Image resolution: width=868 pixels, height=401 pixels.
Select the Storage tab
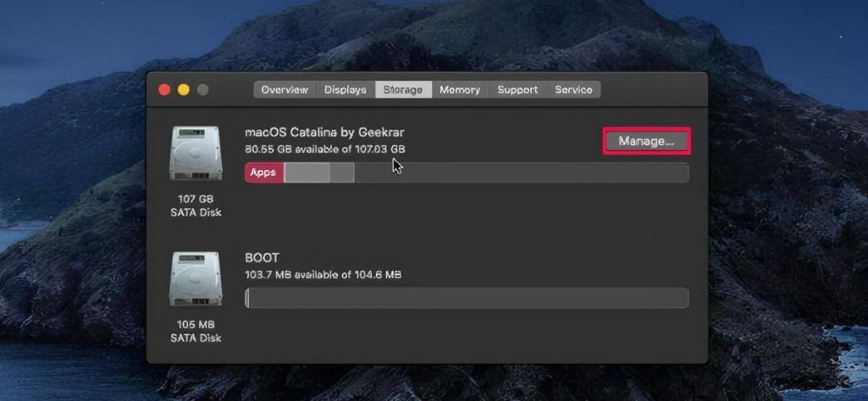tap(403, 90)
